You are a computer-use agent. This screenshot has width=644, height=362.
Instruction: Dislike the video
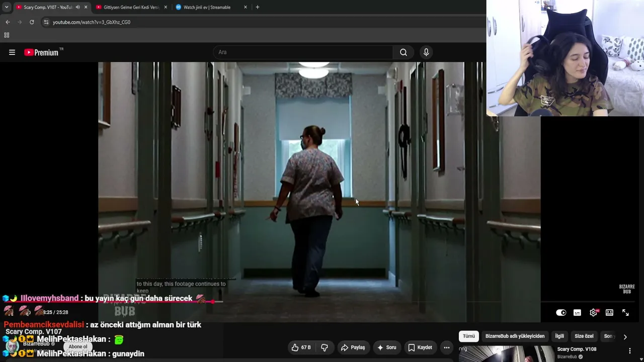pyautogui.click(x=325, y=347)
